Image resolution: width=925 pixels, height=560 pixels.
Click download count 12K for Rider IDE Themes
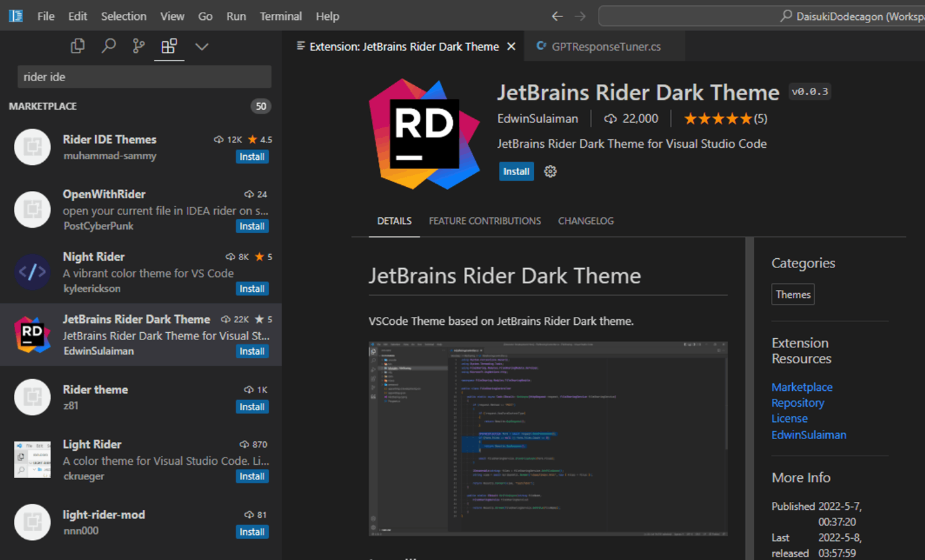tap(229, 140)
